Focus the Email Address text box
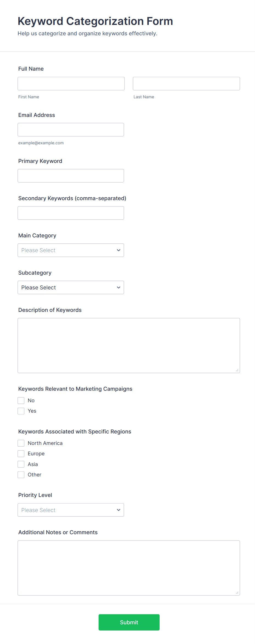 click(x=71, y=130)
